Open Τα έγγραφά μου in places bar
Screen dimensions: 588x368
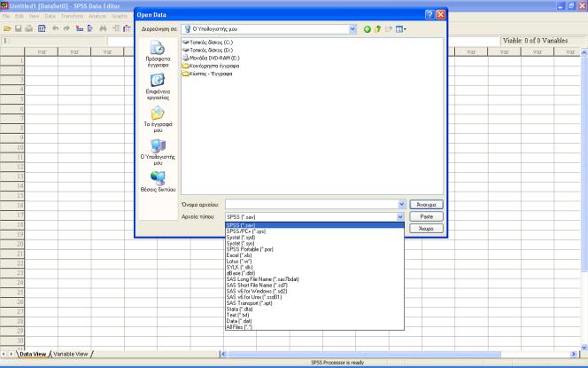pyautogui.click(x=158, y=120)
